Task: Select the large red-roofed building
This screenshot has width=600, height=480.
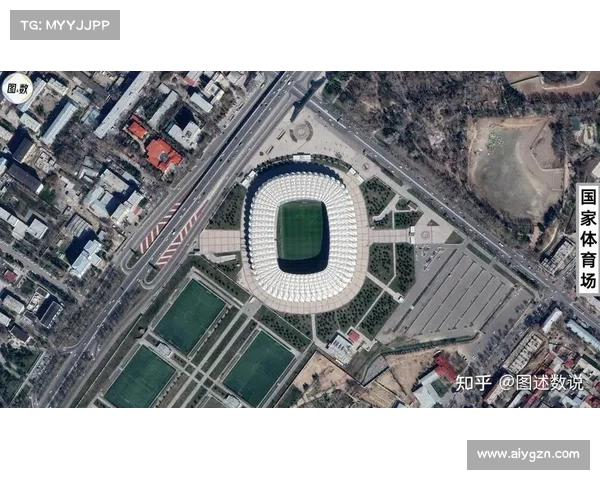Action: point(163,155)
